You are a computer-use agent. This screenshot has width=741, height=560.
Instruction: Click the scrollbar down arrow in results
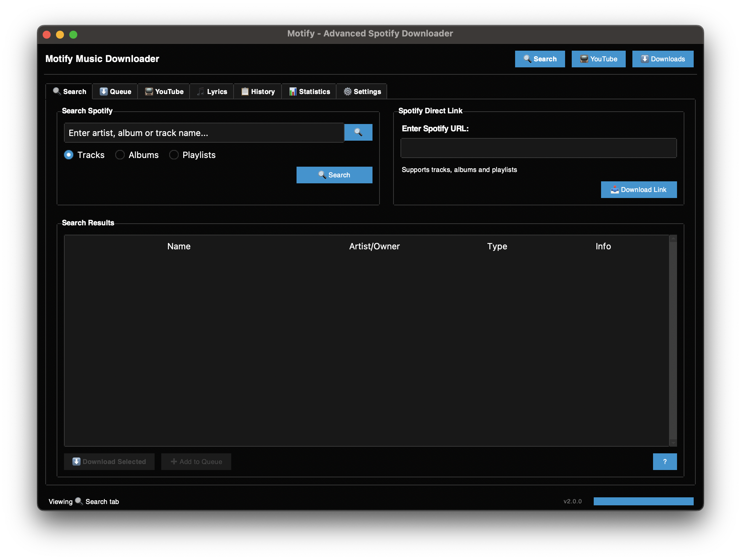point(673,443)
